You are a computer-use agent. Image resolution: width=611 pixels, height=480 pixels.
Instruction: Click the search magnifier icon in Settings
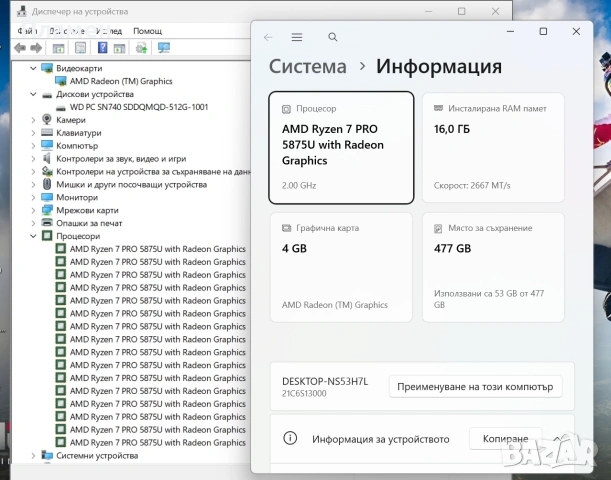click(x=332, y=37)
